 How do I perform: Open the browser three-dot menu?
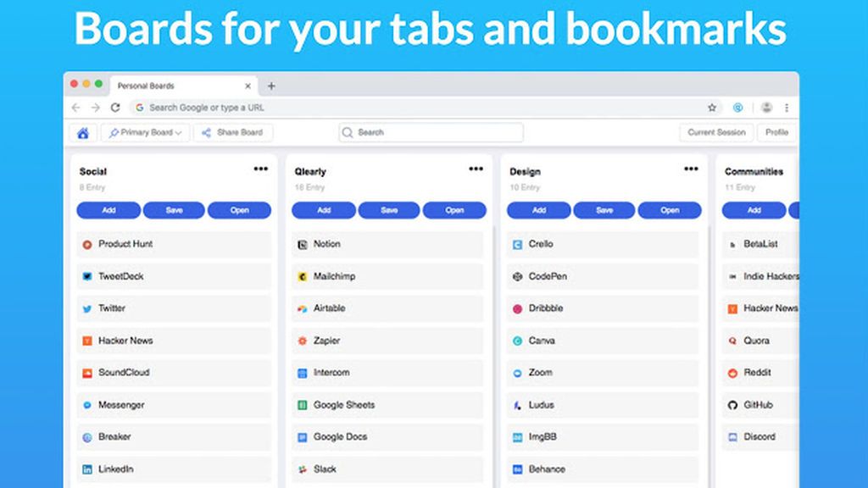[x=787, y=108]
